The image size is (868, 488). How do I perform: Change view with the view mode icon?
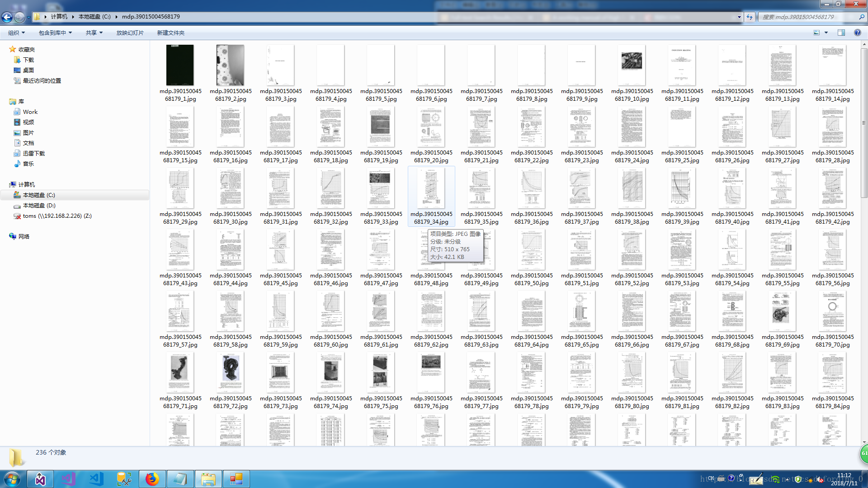[x=816, y=33]
